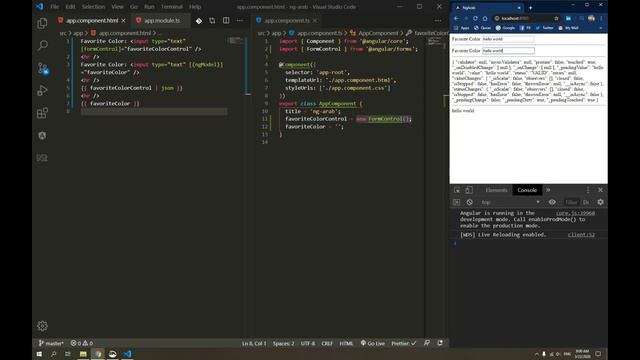Click the diamond source-control icon in editor toolbar
Viewport: 640px width, 360px height.
[x=199, y=20]
